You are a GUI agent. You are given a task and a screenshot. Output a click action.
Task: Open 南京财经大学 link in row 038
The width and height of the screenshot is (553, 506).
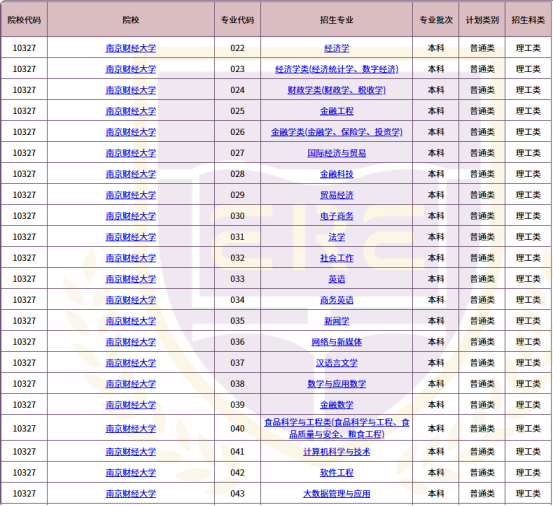pyautogui.click(x=130, y=384)
